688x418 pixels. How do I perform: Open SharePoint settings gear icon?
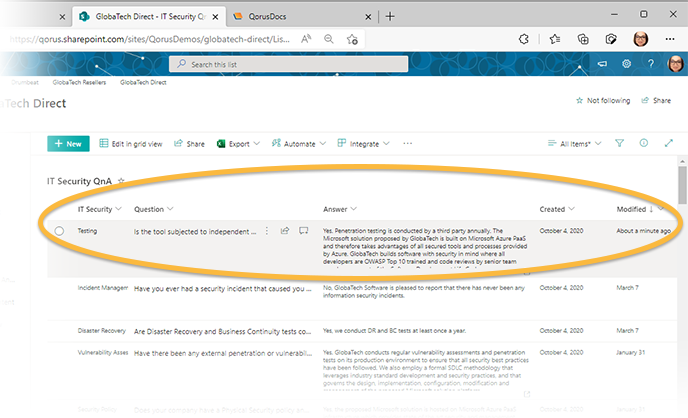pos(626,63)
